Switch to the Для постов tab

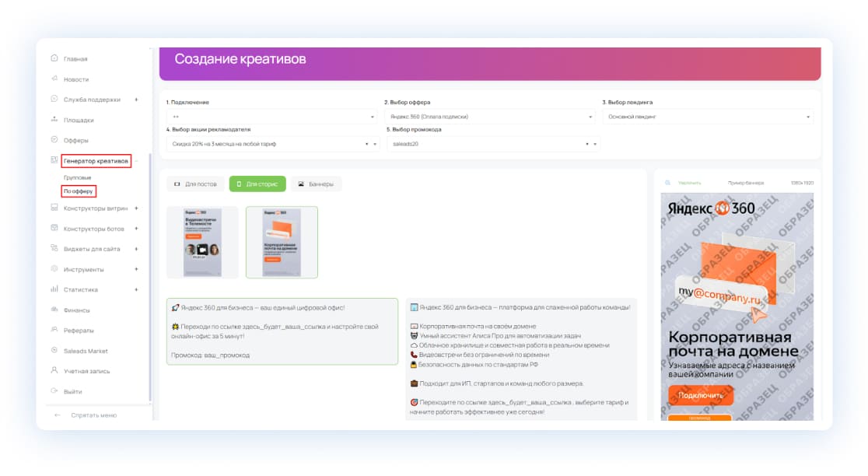(194, 184)
